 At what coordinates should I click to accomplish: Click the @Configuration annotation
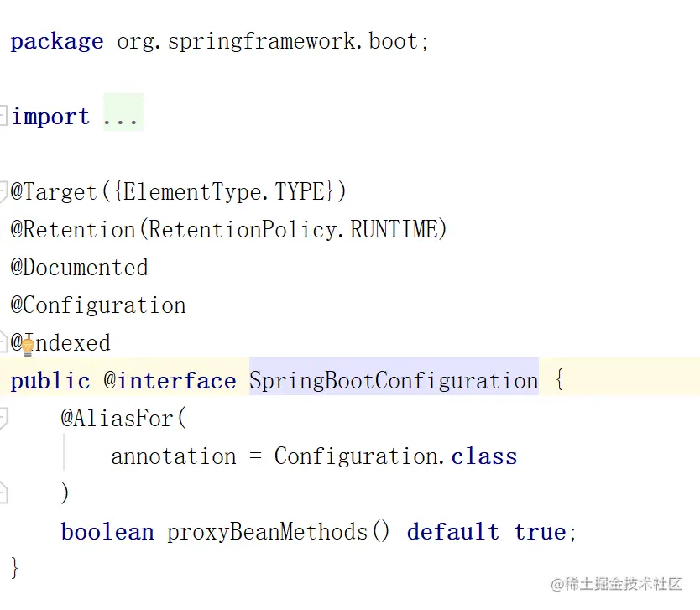pos(98,305)
